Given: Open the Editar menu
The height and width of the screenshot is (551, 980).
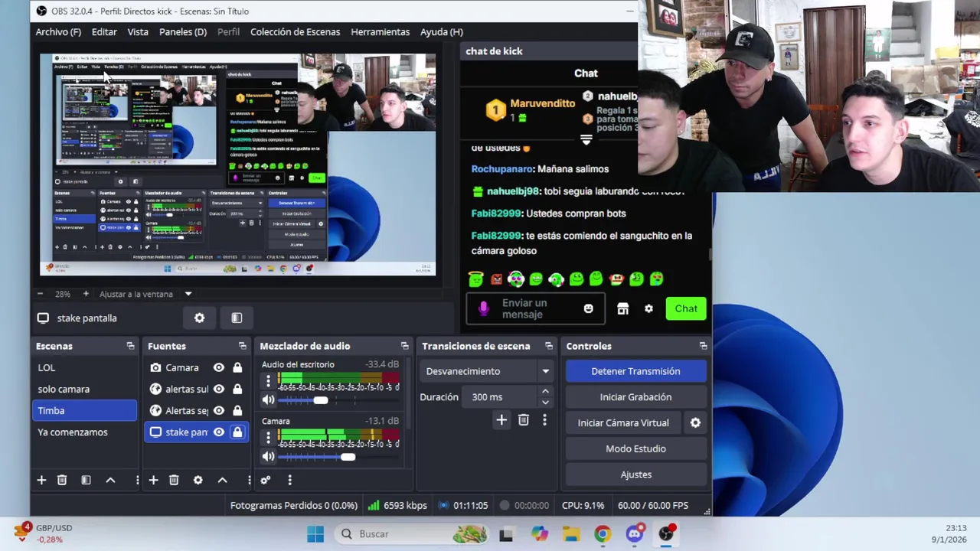Looking at the screenshot, I should click(x=104, y=31).
